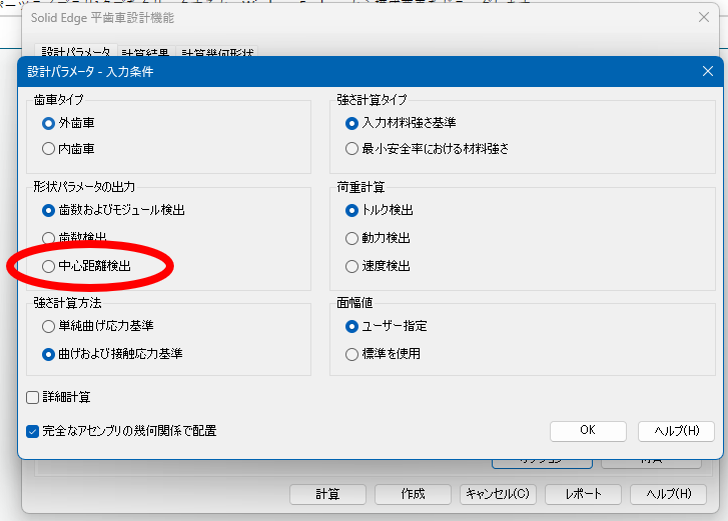Set face width to ユーザー指定
This screenshot has width=728, height=521.
pos(351,326)
